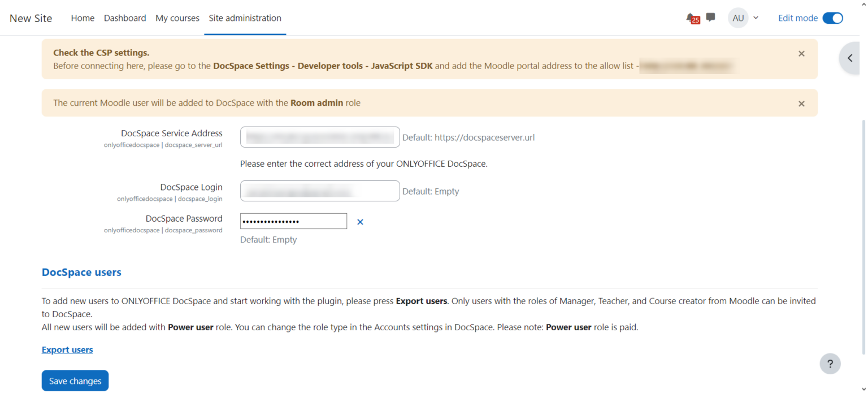
Task: Open the Dashboard
Action: pyautogui.click(x=125, y=18)
